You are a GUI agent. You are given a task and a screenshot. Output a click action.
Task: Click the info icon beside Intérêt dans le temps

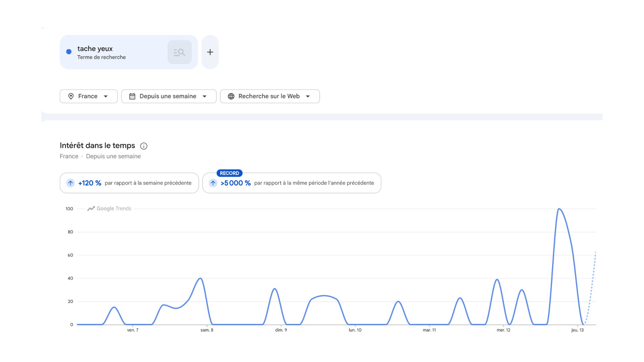(x=144, y=146)
